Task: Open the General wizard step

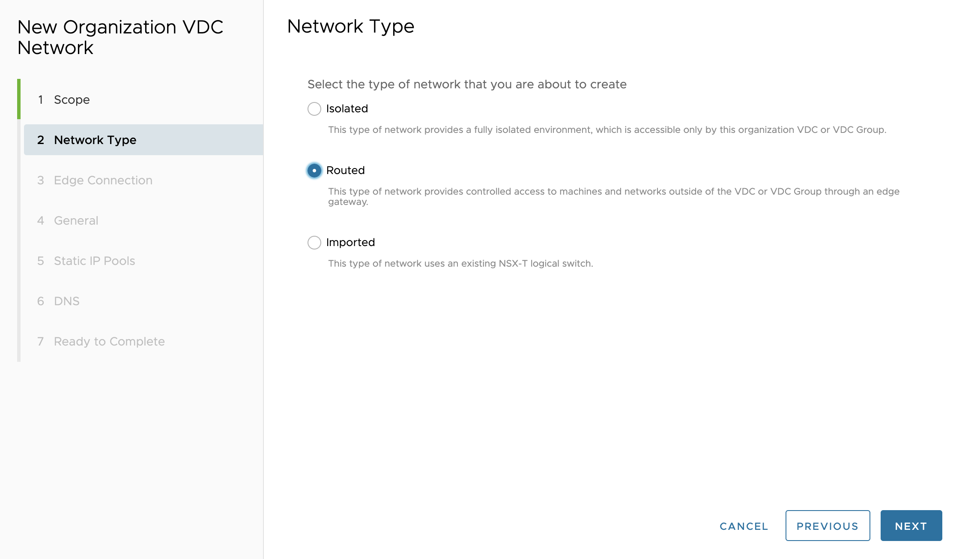Action: (x=76, y=221)
